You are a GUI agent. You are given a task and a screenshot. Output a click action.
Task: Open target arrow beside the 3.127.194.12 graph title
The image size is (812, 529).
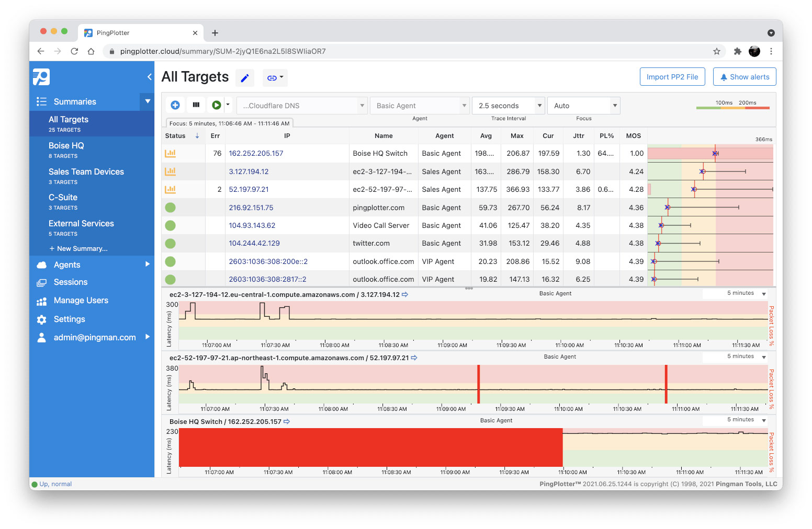405,295
